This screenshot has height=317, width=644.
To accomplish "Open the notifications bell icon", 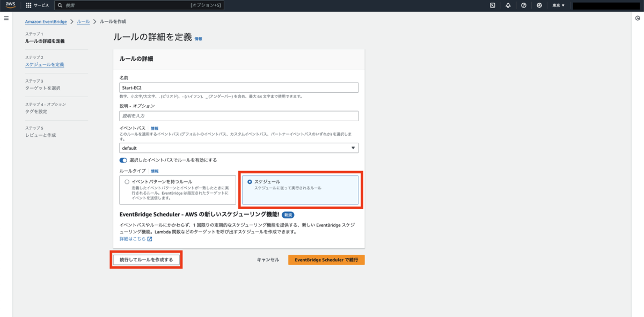I will coord(508,5).
